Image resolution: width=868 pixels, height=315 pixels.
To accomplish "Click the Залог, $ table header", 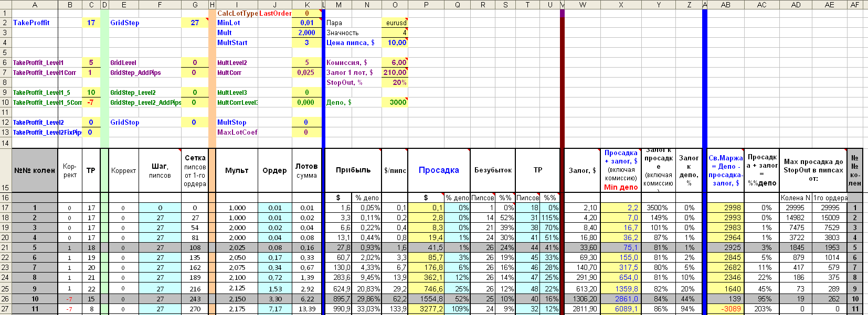I will pyautogui.click(x=582, y=170).
